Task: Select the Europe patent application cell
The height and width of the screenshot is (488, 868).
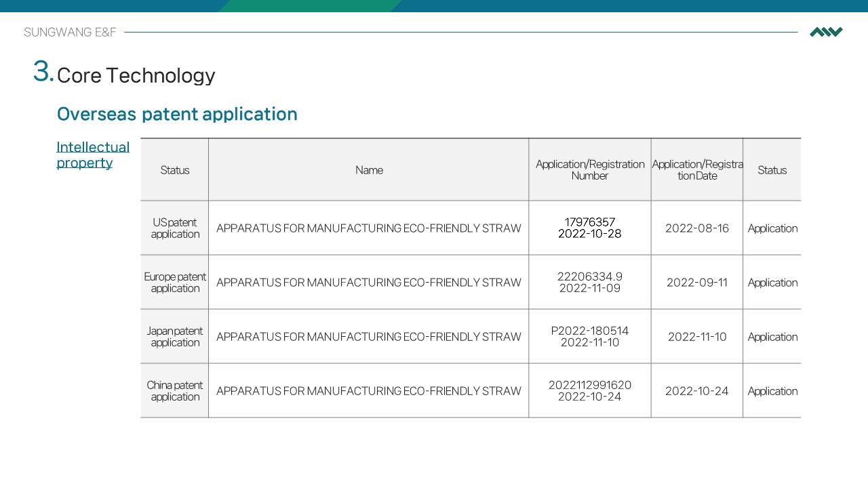Action: (x=175, y=283)
